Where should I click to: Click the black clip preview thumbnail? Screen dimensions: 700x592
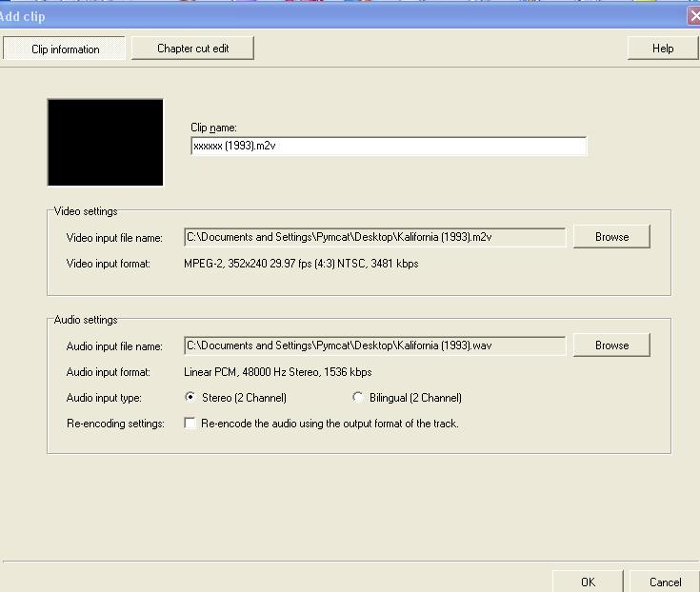point(106,143)
